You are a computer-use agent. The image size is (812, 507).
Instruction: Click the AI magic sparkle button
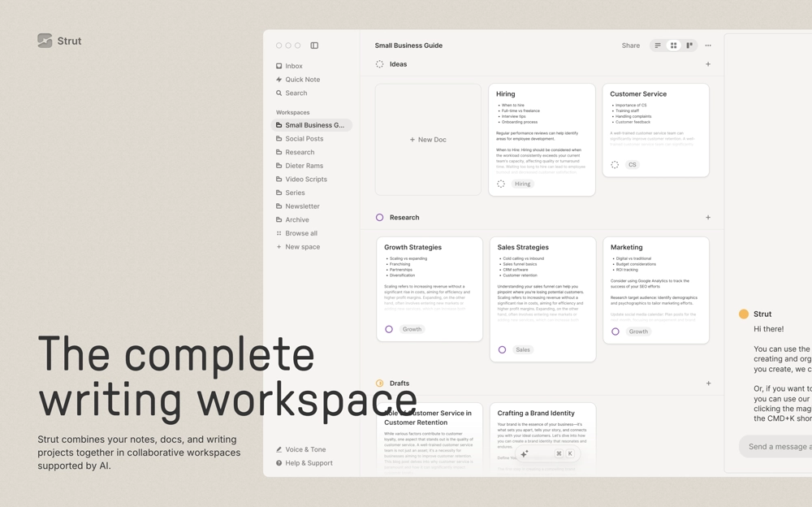[x=524, y=453]
